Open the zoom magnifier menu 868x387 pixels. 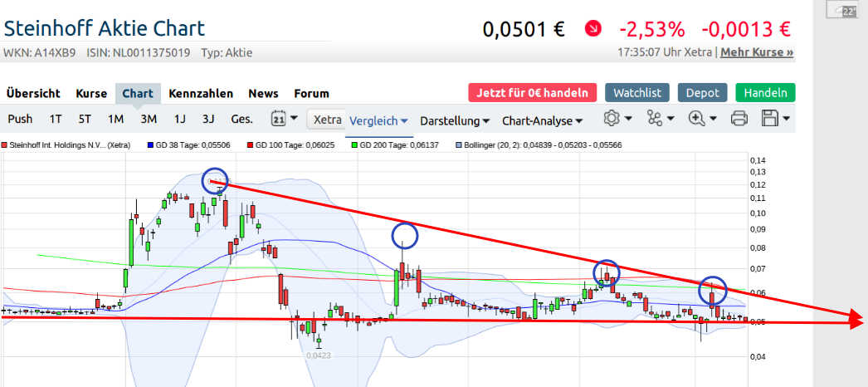pos(702,118)
